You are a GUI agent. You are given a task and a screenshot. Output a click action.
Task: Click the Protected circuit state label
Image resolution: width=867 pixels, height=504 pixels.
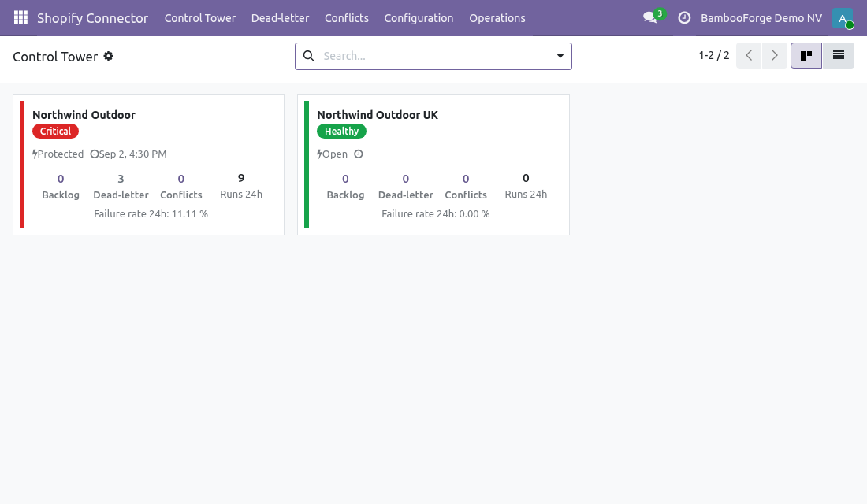click(x=60, y=154)
